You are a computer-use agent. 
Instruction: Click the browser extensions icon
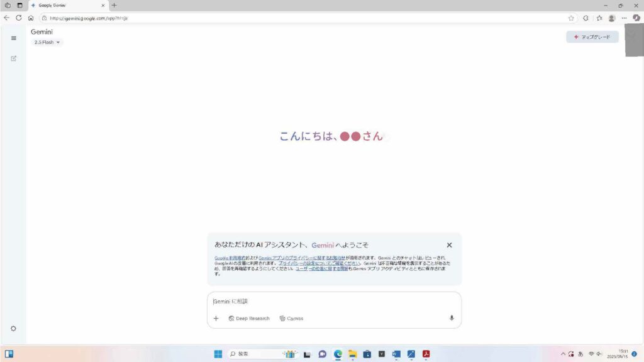(586, 18)
